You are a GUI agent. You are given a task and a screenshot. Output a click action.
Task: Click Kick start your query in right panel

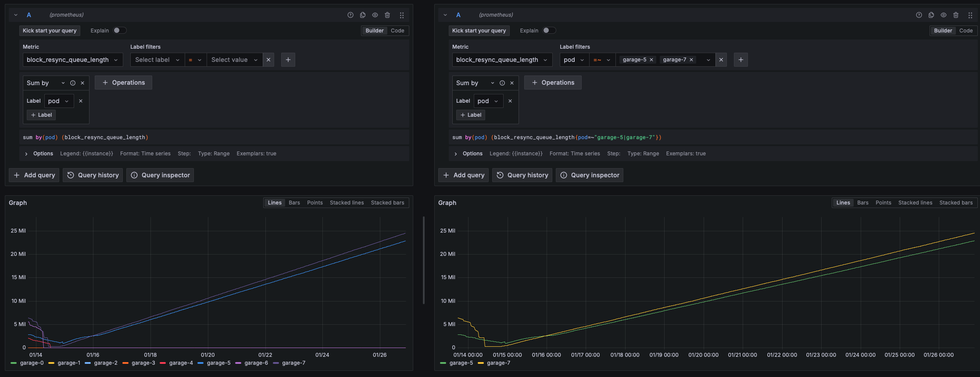tap(479, 31)
